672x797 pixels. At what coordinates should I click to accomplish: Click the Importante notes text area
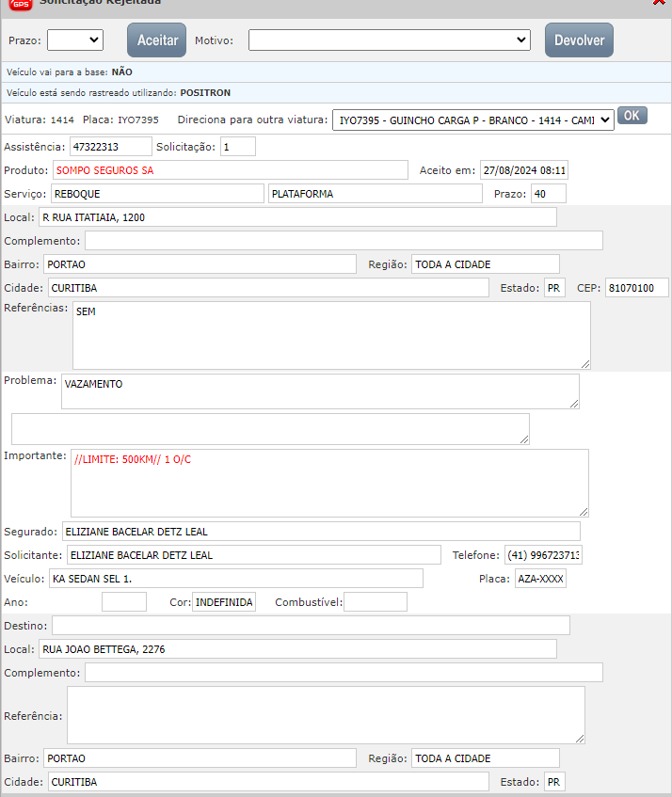pos(329,483)
